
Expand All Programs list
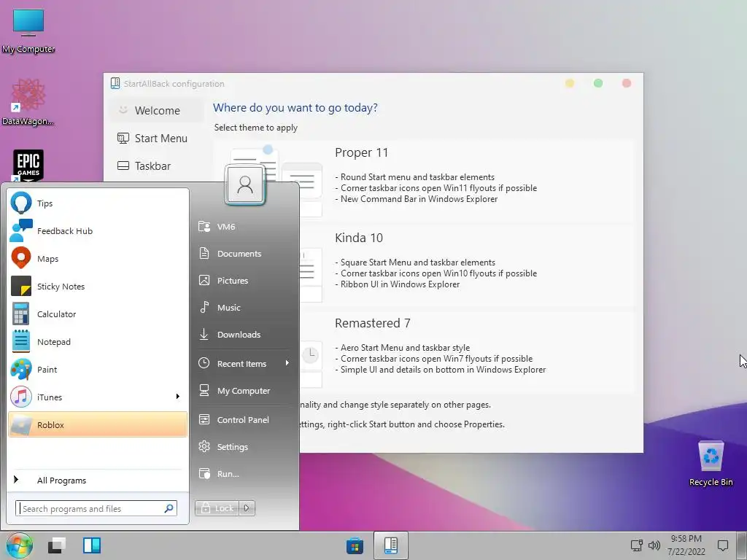98,480
